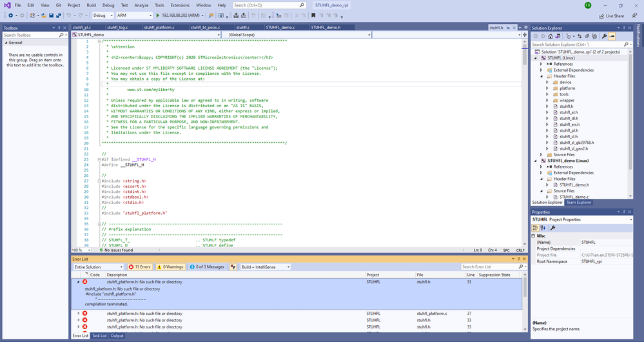Sort errors by the File column header

tap(440, 275)
